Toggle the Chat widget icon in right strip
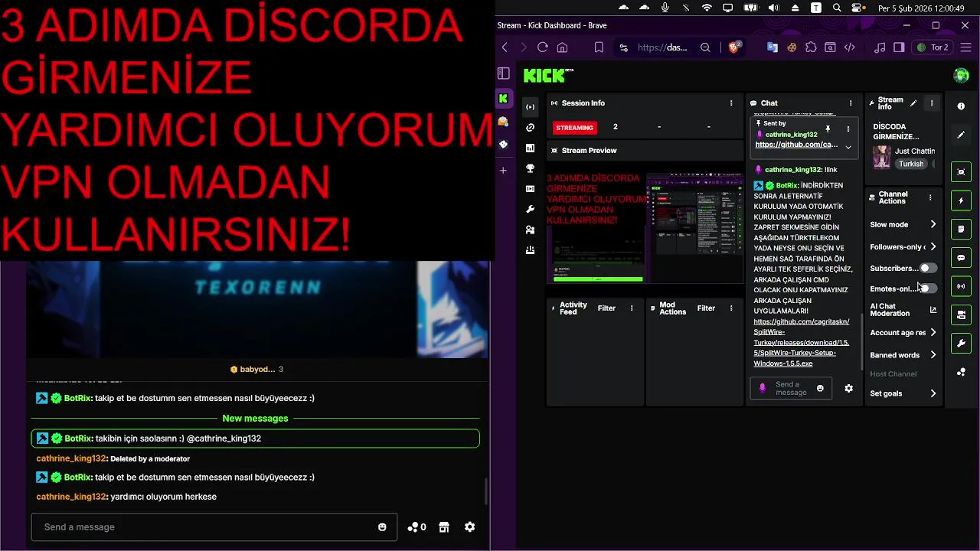980x551 pixels. click(x=961, y=257)
